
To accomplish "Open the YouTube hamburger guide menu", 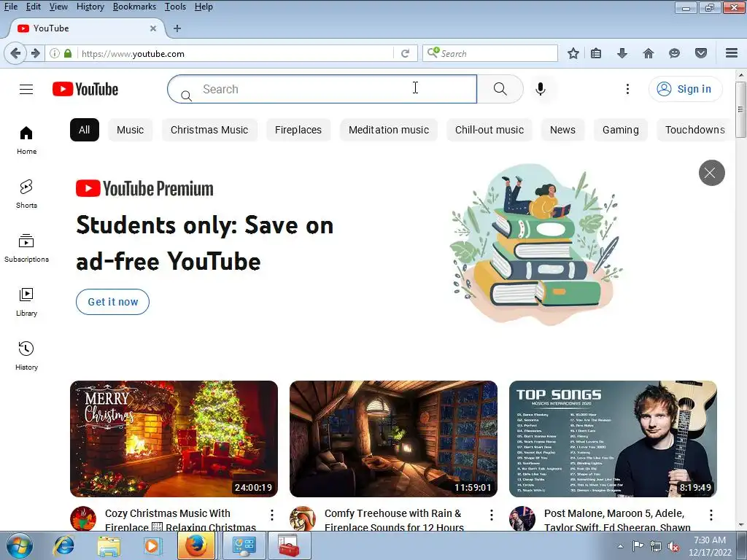I will [x=26, y=89].
